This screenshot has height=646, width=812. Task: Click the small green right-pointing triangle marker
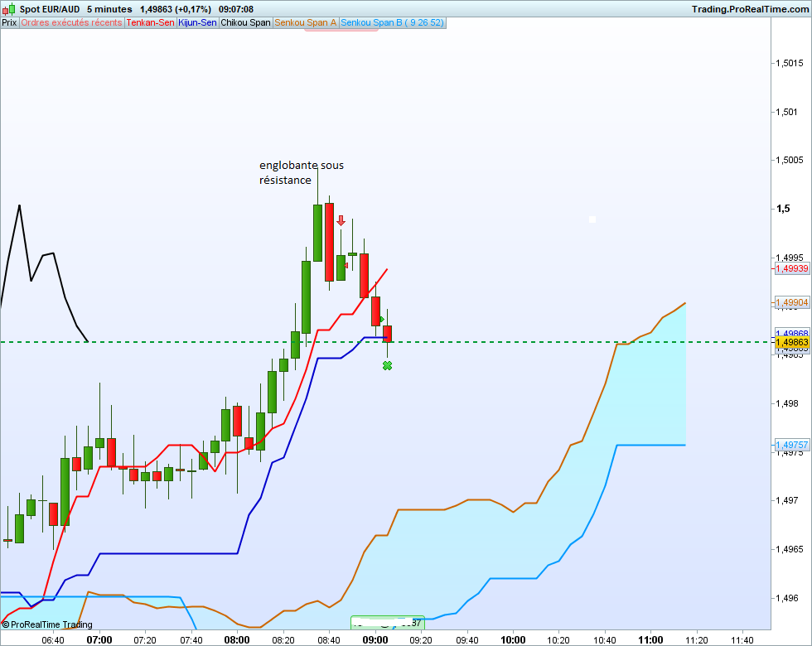(x=382, y=319)
